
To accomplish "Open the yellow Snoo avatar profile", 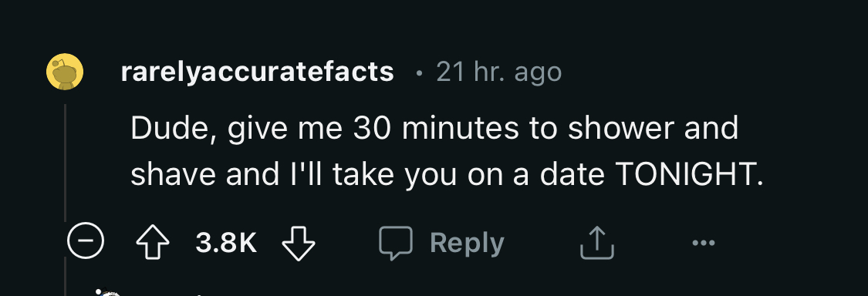I will point(65,72).
